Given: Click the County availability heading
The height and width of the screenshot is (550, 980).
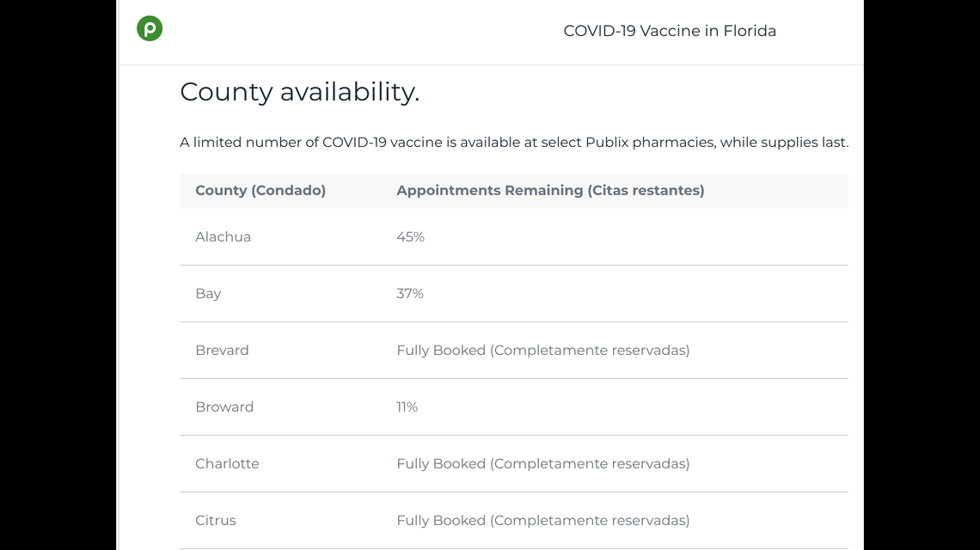Looking at the screenshot, I should [299, 91].
